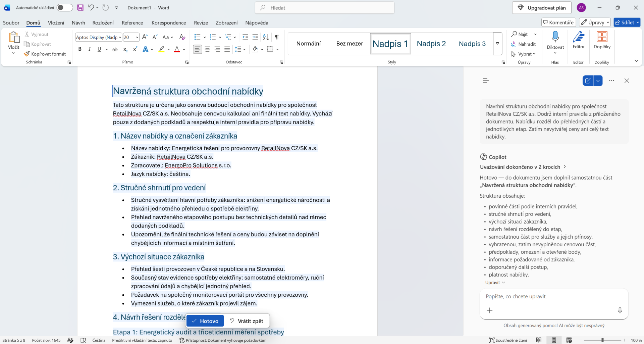The image size is (644, 344).
Task: Click Sdílet share button
Action: pos(627,22)
